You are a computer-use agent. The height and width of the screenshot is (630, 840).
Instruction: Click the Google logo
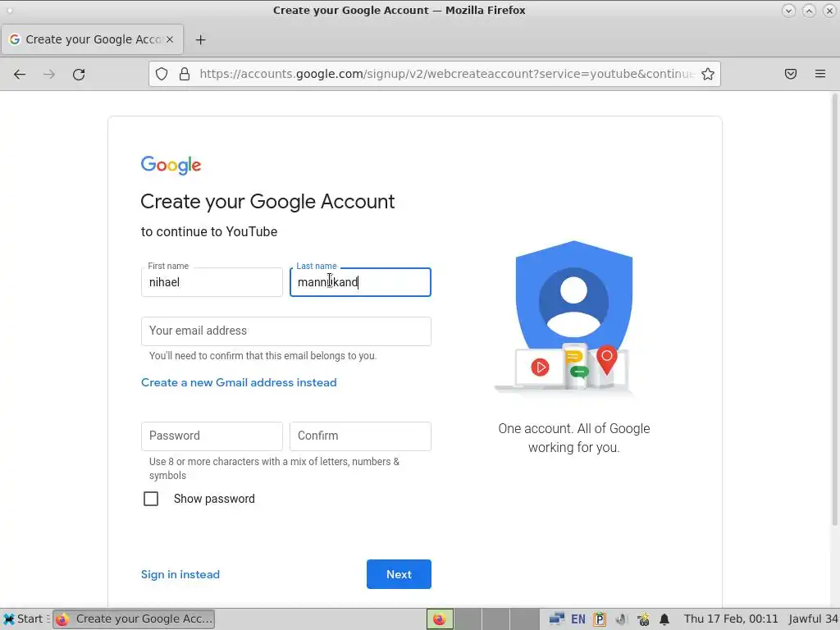171,165
